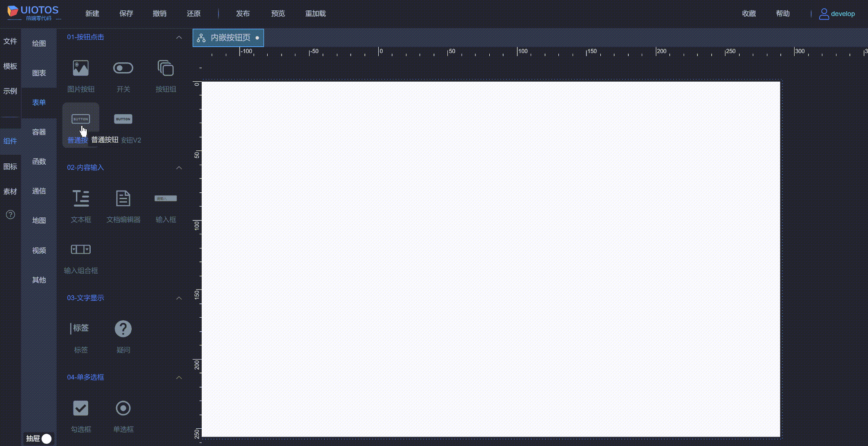The image size is (868, 446).
Task: Toggle the 抽屉 drawer switch
Action: pyautogui.click(x=46, y=438)
